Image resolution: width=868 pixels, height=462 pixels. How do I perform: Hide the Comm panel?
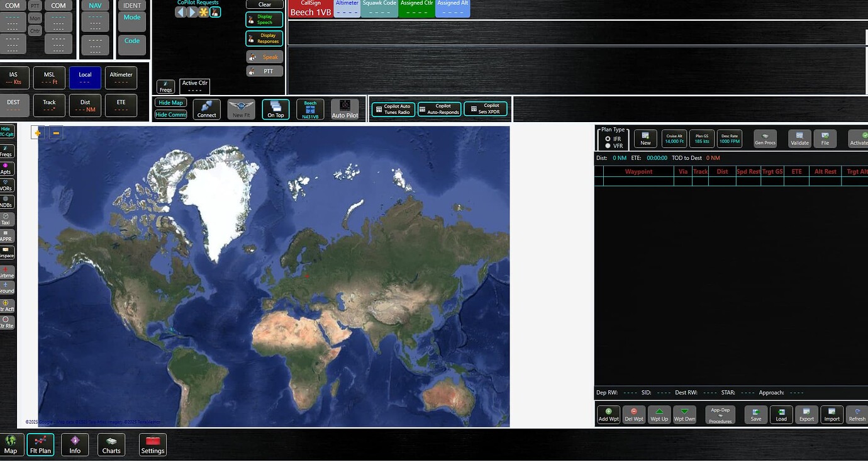pos(170,114)
